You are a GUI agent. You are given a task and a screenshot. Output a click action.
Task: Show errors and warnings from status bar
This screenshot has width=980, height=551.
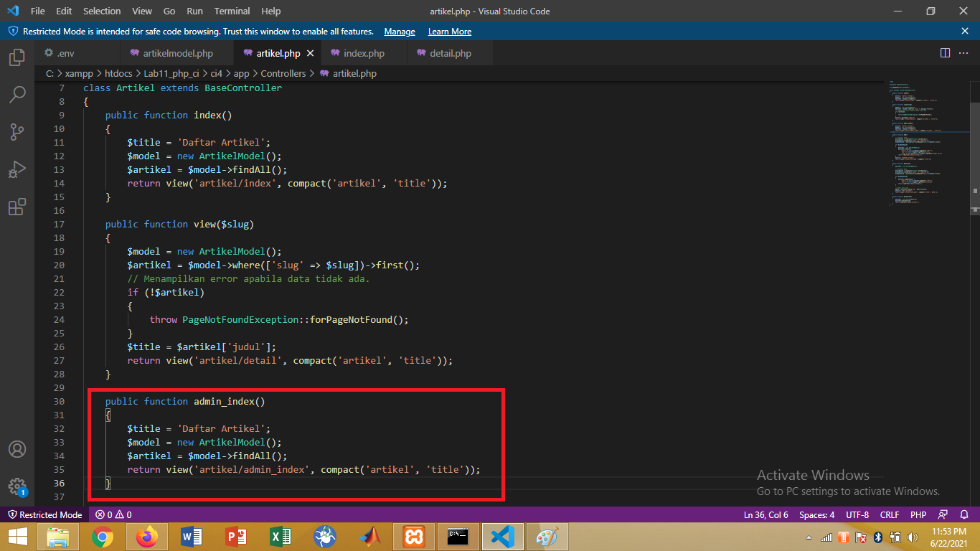113,514
